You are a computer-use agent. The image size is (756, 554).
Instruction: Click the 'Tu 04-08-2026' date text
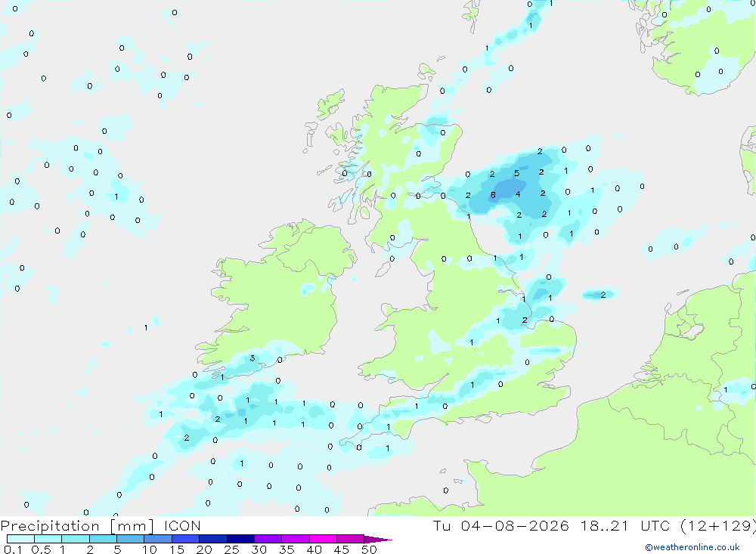click(x=501, y=525)
